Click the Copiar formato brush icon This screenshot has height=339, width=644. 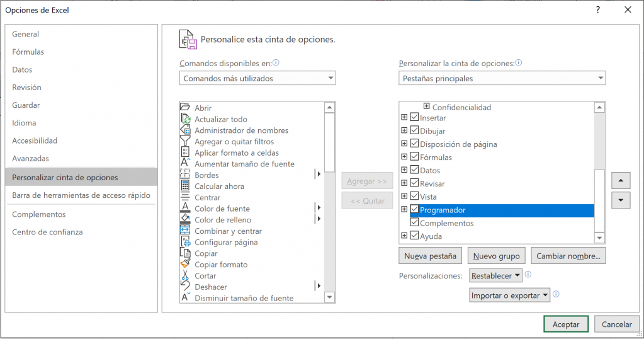(185, 264)
